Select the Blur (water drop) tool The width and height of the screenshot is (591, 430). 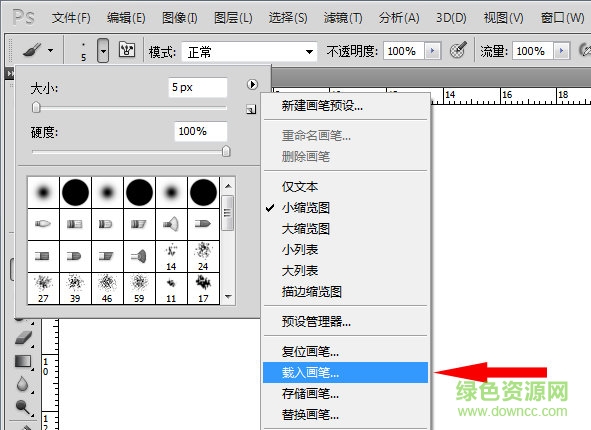23,384
